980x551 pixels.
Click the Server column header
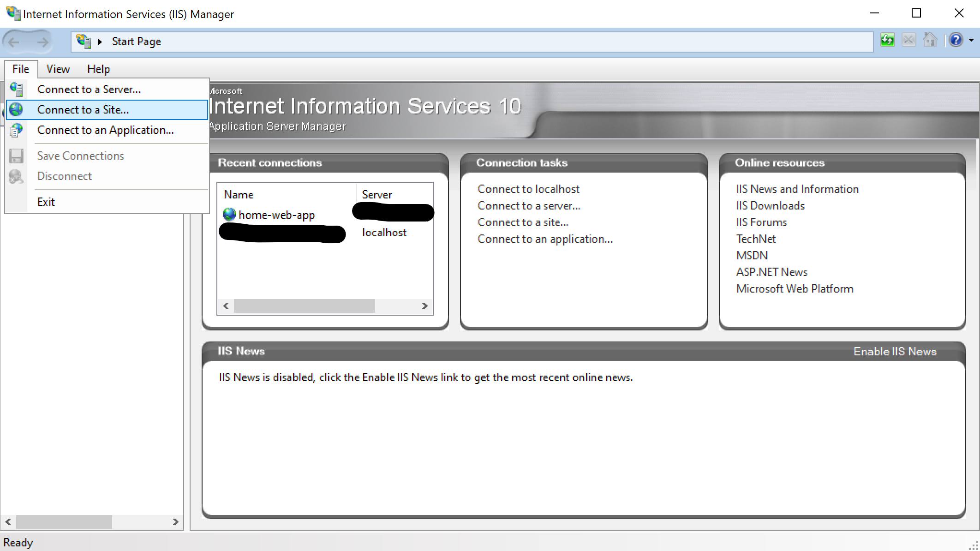pyautogui.click(x=377, y=195)
